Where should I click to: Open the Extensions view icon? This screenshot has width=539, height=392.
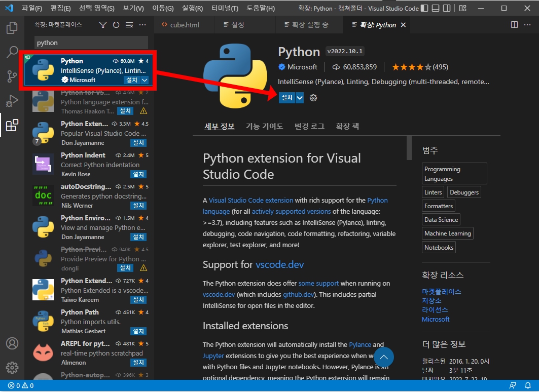(x=12, y=125)
